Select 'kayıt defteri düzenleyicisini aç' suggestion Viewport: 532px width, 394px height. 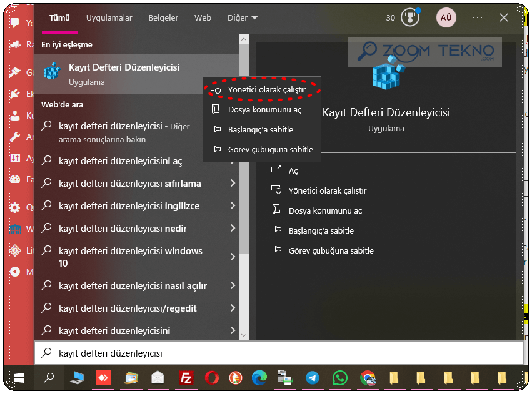point(120,161)
